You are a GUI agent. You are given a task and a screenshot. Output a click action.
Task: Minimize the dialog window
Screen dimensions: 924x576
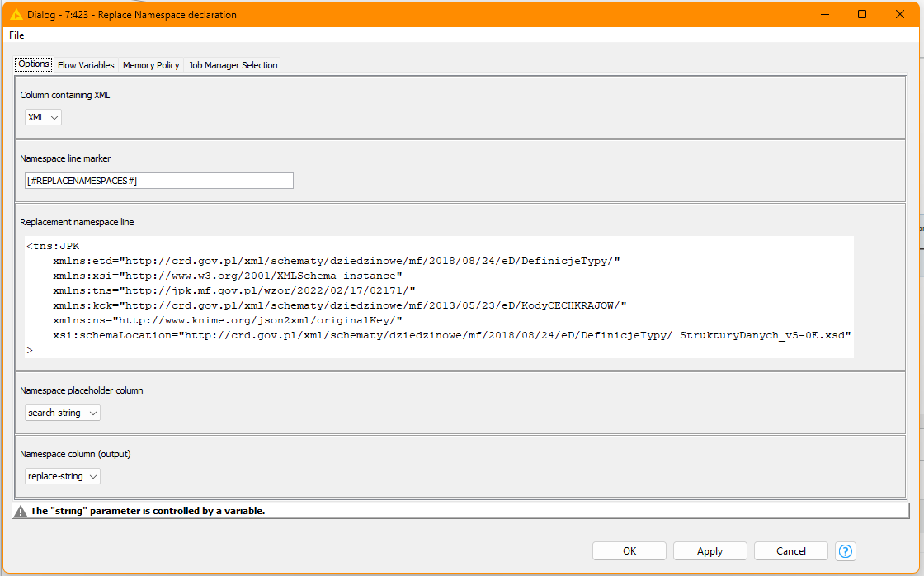[x=824, y=14]
